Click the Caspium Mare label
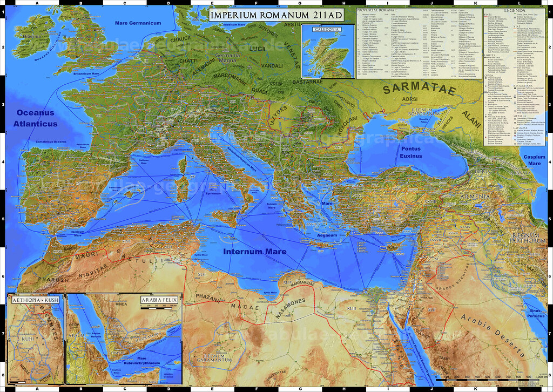This screenshot has width=553, height=392. click(x=534, y=160)
